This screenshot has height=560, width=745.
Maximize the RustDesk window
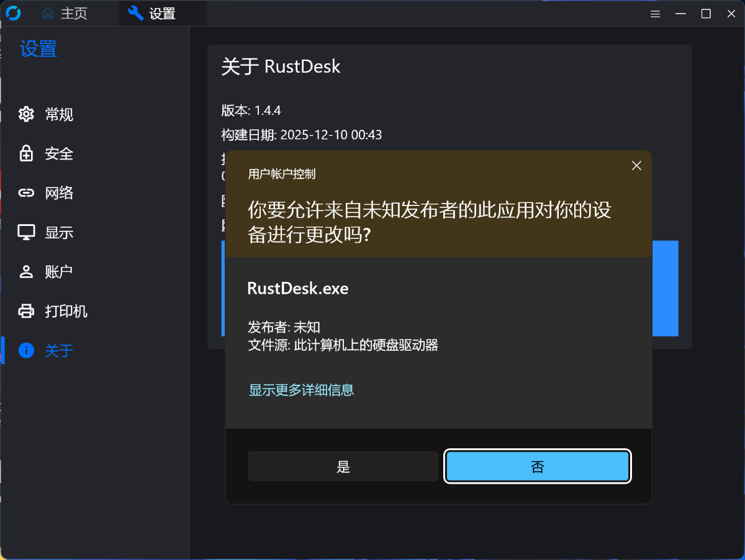pyautogui.click(x=706, y=14)
